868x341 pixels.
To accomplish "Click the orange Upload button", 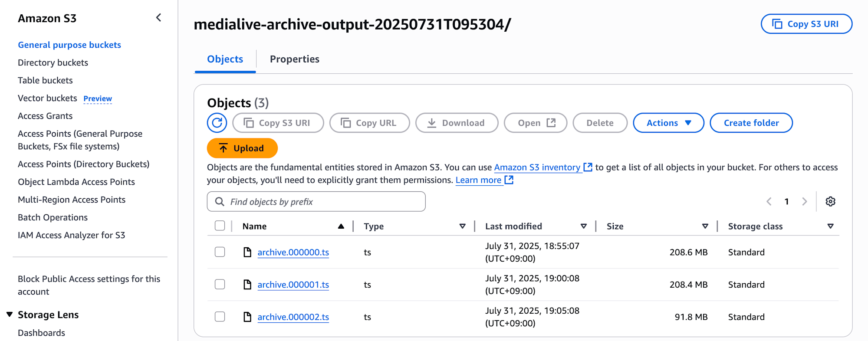I will click(242, 148).
